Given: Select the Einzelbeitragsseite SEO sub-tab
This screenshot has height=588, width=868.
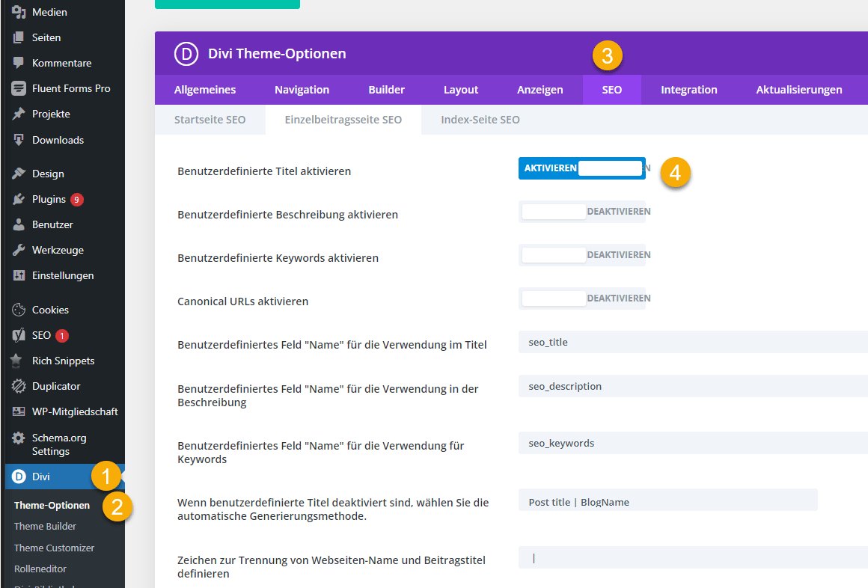Looking at the screenshot, I should 343,120.
